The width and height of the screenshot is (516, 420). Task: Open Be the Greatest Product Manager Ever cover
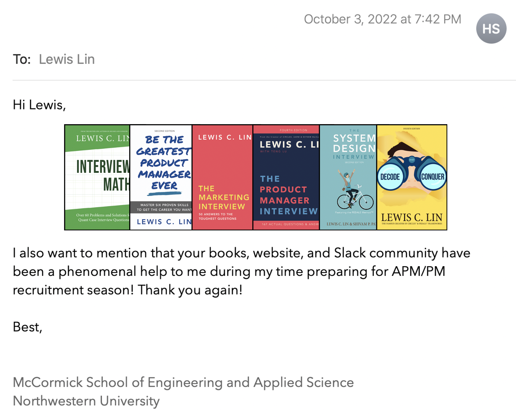pyautogui.click(x=161, y=177)
